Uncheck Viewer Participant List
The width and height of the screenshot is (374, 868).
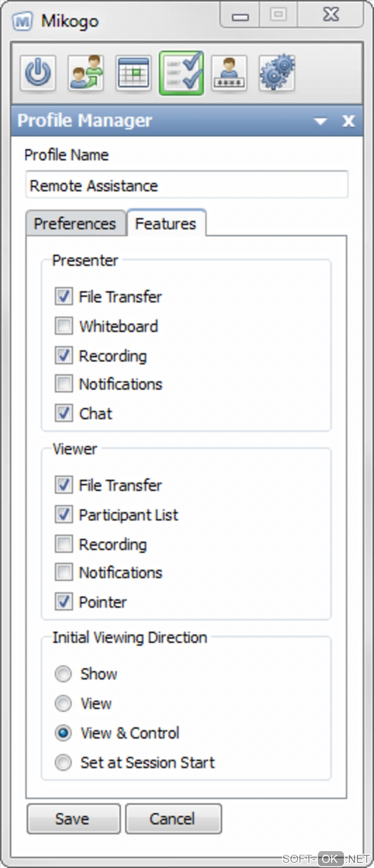tap(64, 514)
